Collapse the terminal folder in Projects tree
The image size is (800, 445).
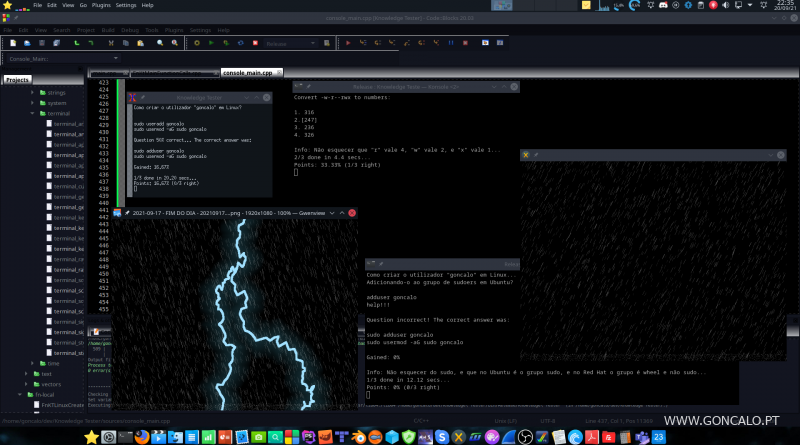(32, 114)
